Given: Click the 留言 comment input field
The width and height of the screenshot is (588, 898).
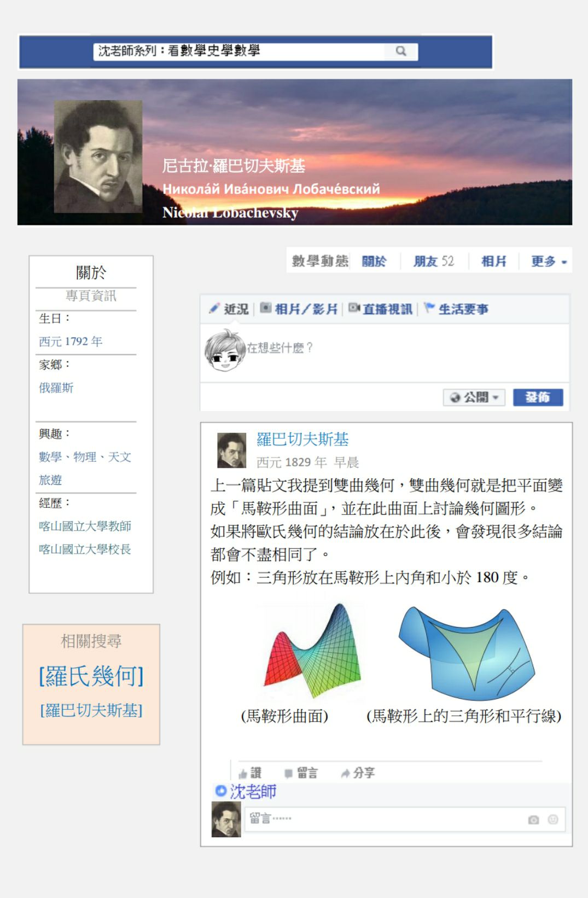Looking at the screenshot, I should click(x=405, y=819).
